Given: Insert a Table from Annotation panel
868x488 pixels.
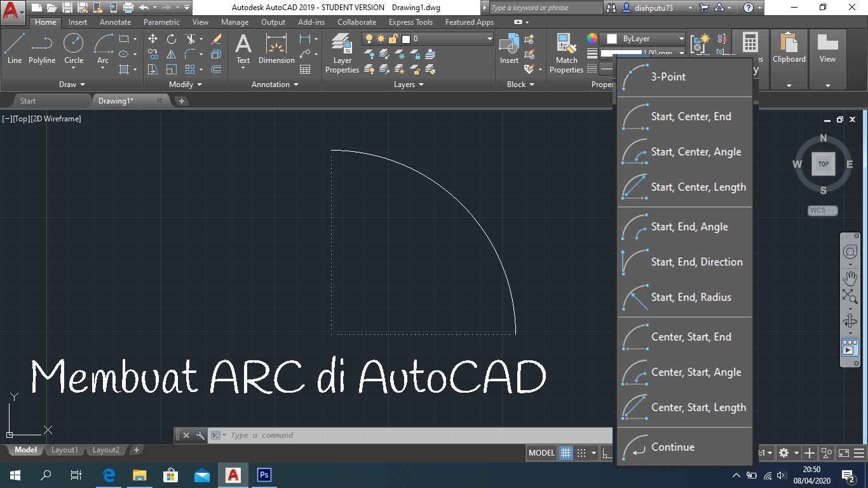Looking at the screenshot, I should pos(305,69).
